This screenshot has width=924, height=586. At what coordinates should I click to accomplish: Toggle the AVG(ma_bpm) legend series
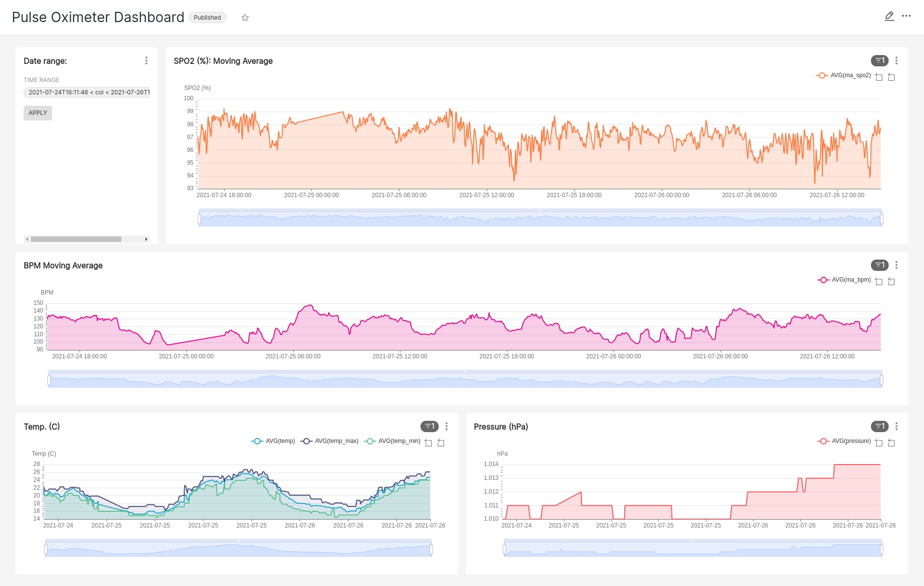[844, 280]
